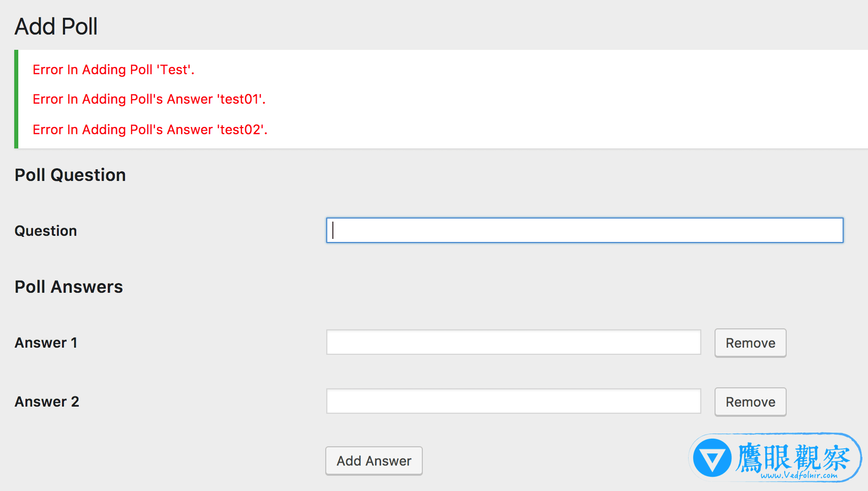Viewport: 868px width, 491px height.
Task: Select the "Error In Adding Poll 'Test'" message
Action: [113, 70]
